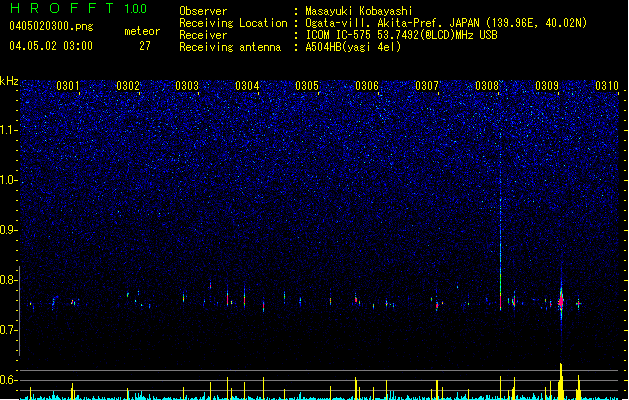The width and height of the screenshot is (629, 400).
Task: Click observer name Masayuki Kobayashi
Action: coord(359,11)
